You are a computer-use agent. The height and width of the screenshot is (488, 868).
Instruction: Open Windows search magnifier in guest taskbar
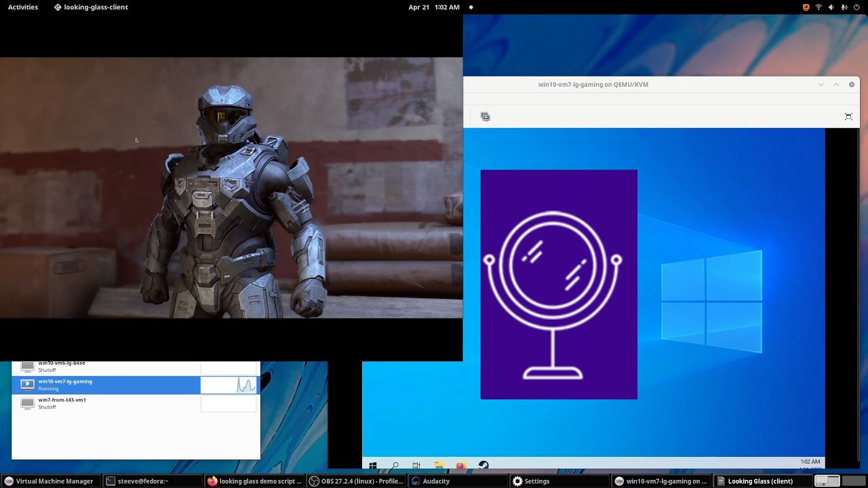point(395,466)
